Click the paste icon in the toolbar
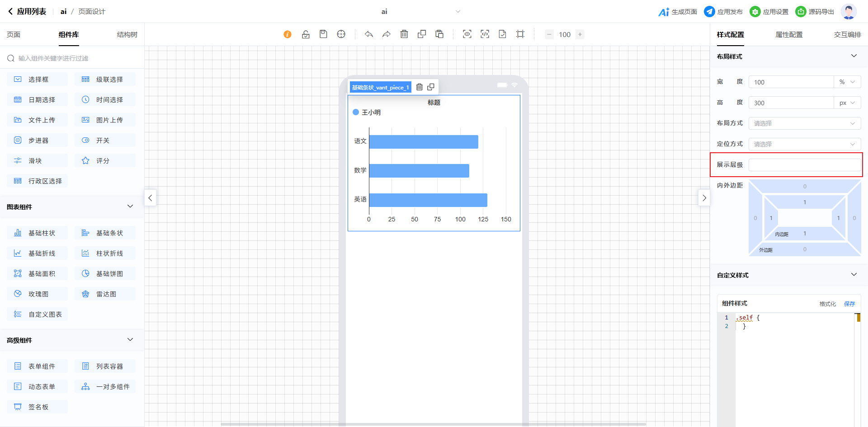 pos(439,34)
